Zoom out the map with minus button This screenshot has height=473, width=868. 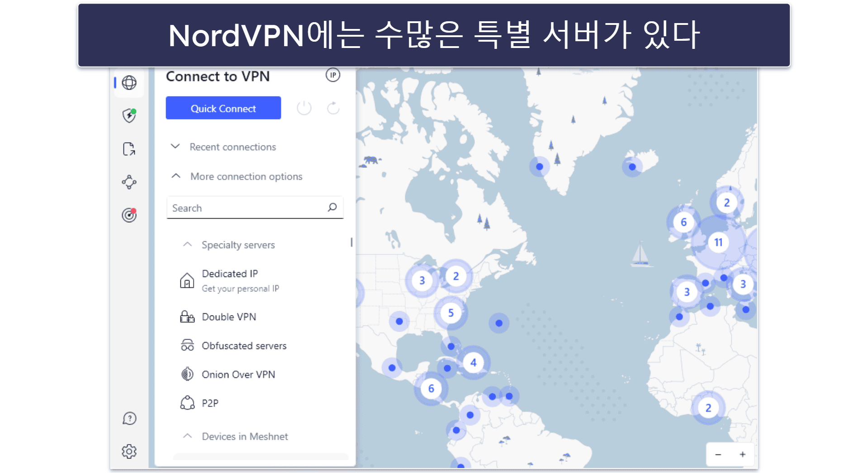click(718, 454)
